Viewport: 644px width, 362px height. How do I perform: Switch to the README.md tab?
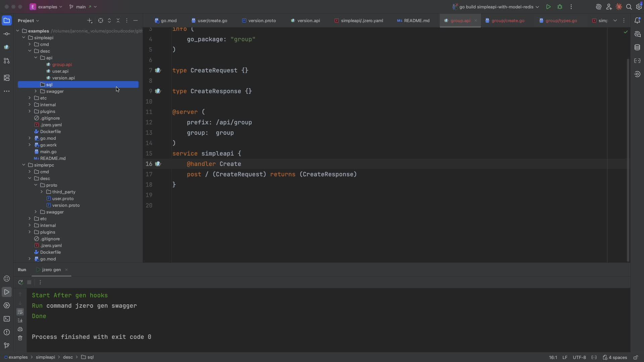(x=413, y=20)
